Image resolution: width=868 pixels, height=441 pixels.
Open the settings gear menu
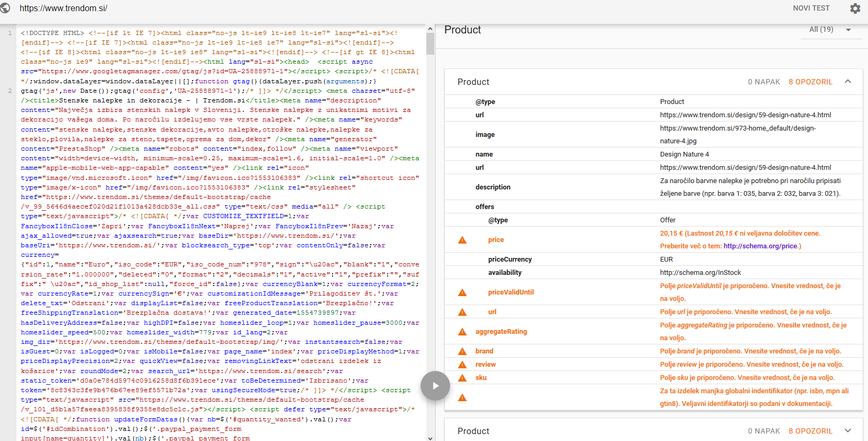(x=855, y=8)
